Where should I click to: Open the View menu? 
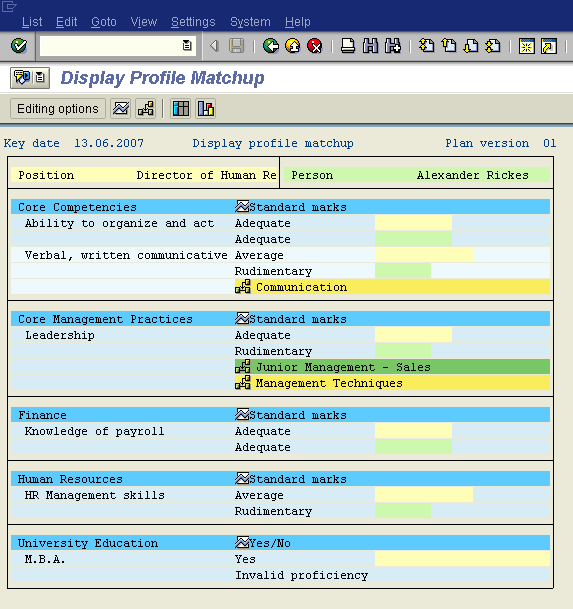pyautogui.click(x=144, y=22)
